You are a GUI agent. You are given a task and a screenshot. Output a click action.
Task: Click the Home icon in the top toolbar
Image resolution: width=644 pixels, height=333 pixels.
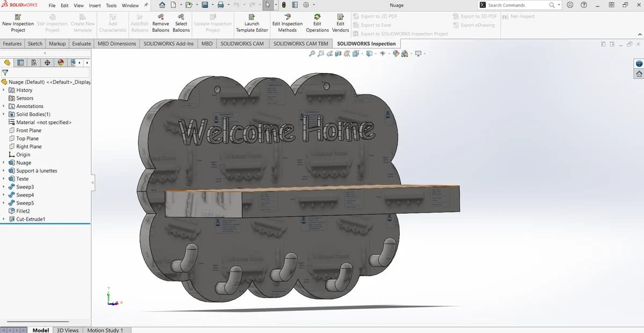click(x=162, y=5)
